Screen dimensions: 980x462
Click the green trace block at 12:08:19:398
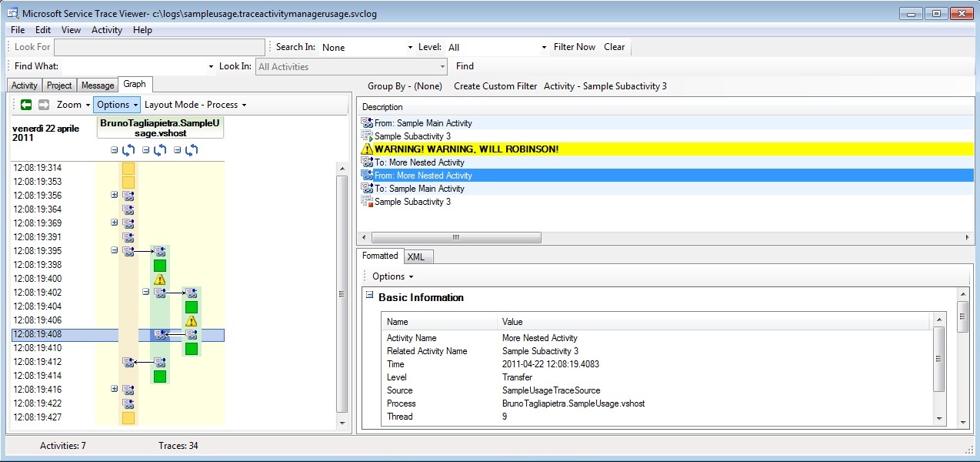pos(160,266)
